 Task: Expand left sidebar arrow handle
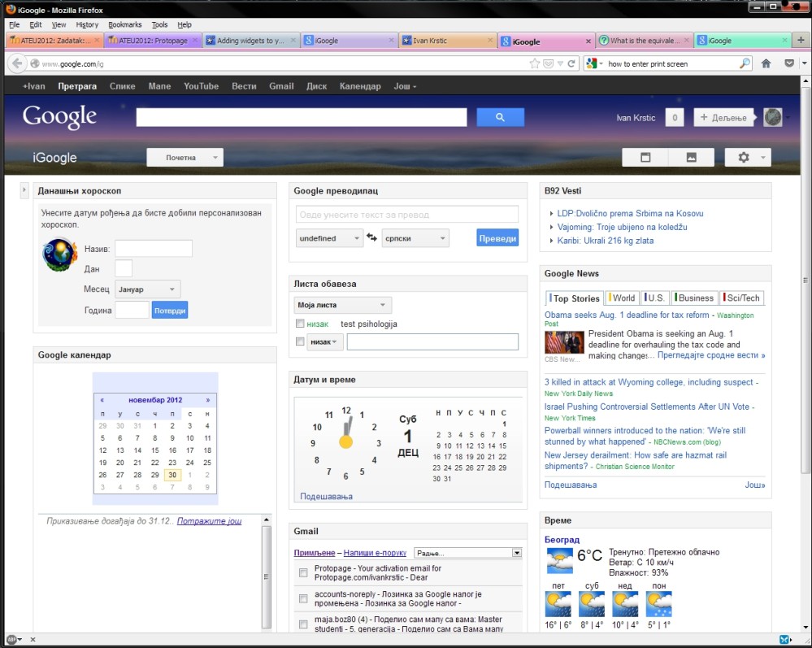point(24,190)
